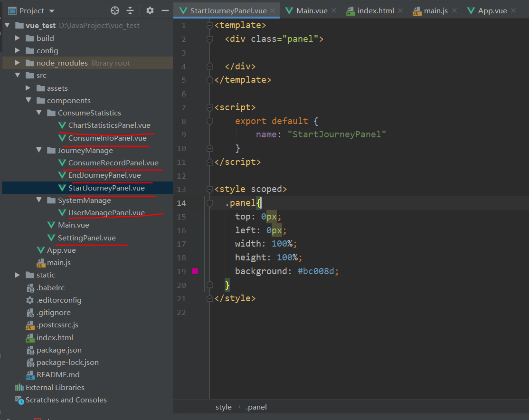Select README.md file
The image size is (529, 420).
[58, 375]
